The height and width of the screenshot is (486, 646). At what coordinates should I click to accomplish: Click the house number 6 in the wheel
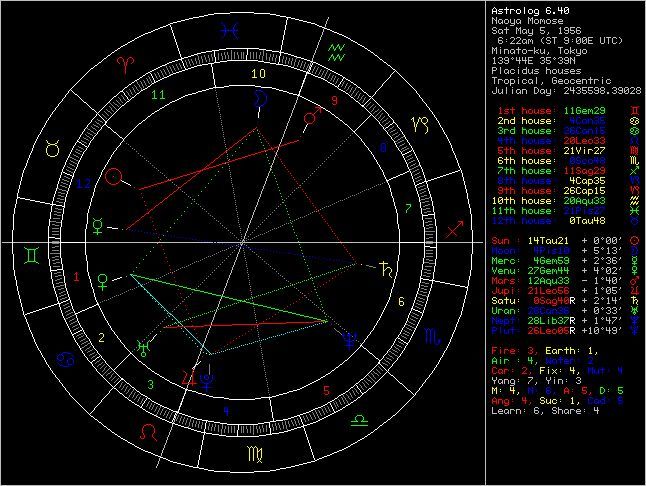coord(401,301)
